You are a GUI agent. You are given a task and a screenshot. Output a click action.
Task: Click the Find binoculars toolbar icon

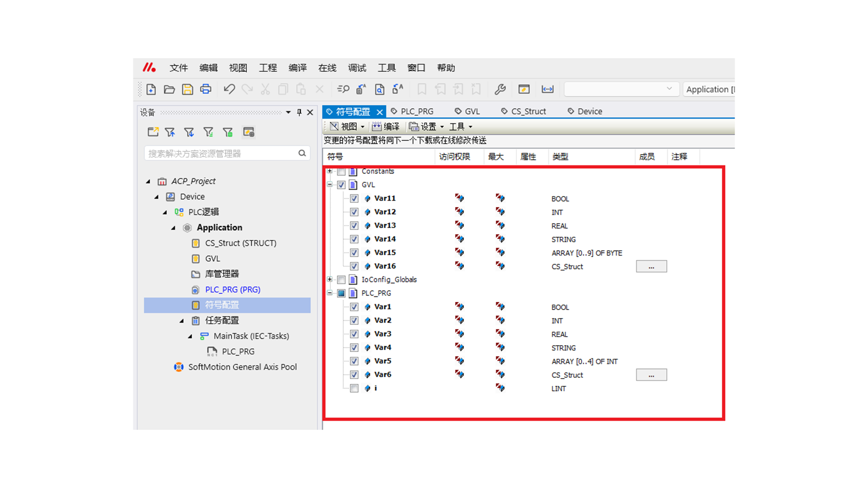point(343,89)
